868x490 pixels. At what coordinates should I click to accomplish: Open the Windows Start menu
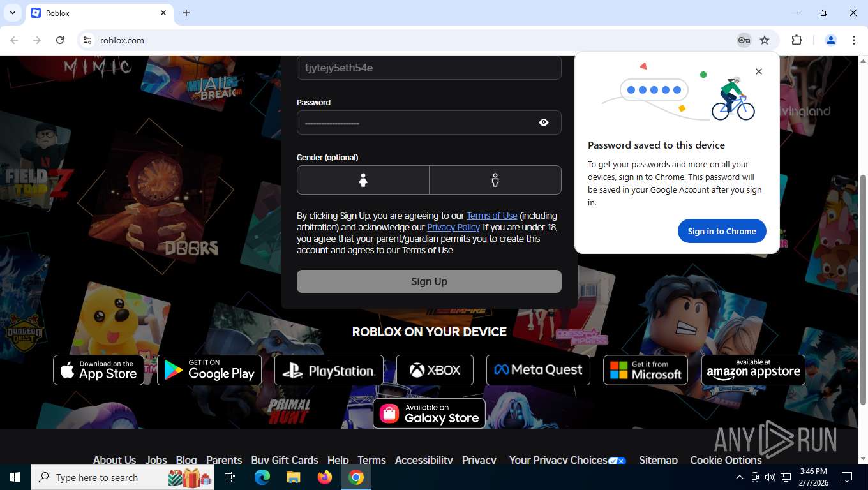click(x=15, y=477)
